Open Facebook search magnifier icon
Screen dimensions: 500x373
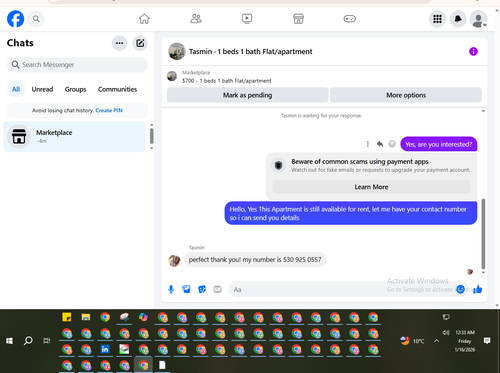(36, 19)
